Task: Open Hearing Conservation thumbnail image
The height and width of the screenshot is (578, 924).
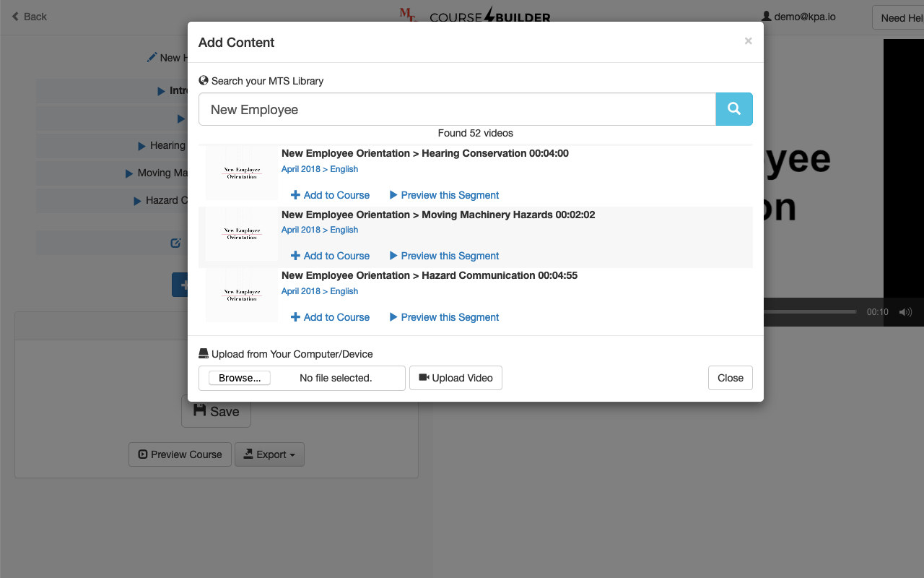Action: click(242, 173)
